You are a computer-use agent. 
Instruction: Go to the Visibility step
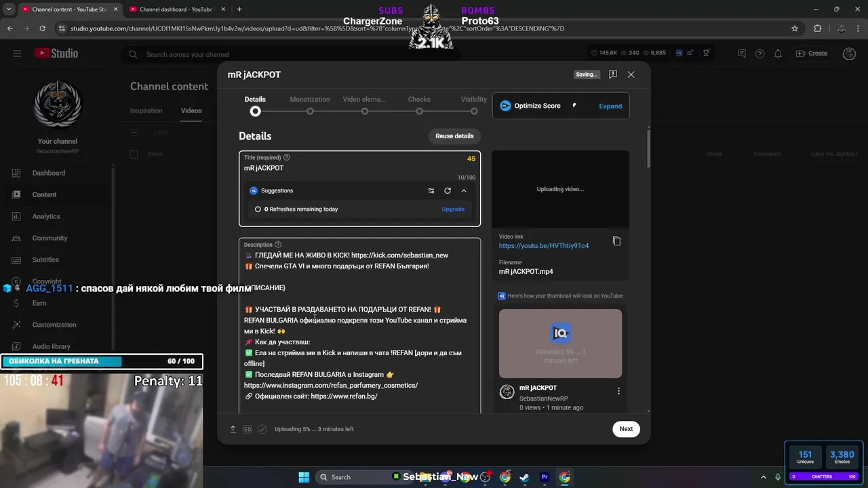coord(474,106)
